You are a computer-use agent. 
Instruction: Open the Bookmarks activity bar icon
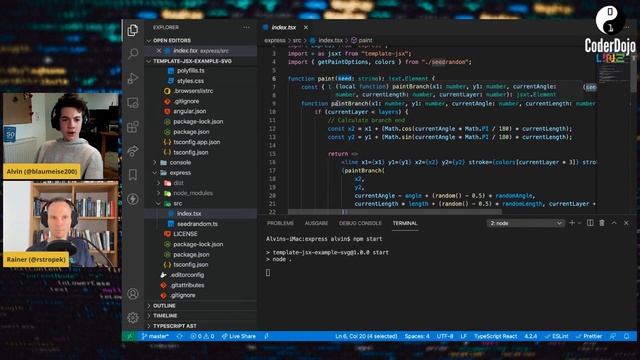(x=133, y=175)
